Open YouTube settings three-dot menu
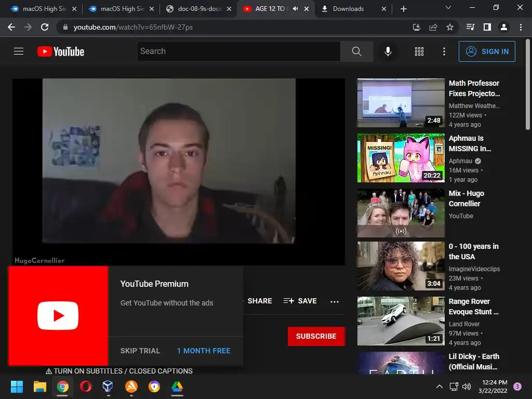 tap(444, 51)
